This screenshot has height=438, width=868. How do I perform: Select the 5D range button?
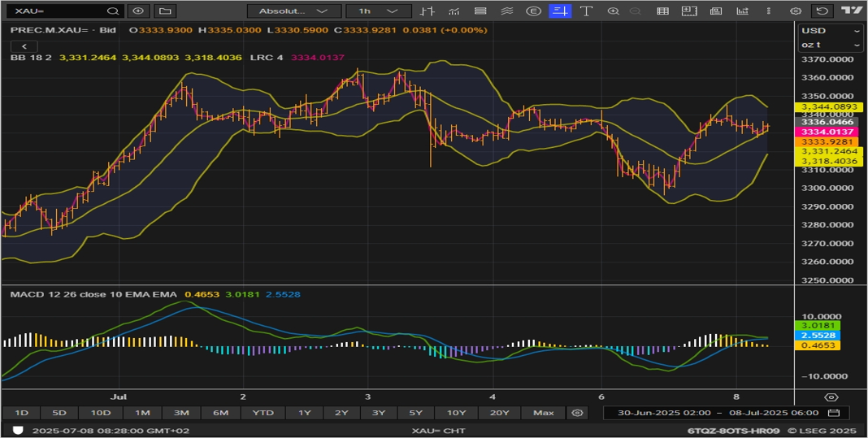click(59, 413)
